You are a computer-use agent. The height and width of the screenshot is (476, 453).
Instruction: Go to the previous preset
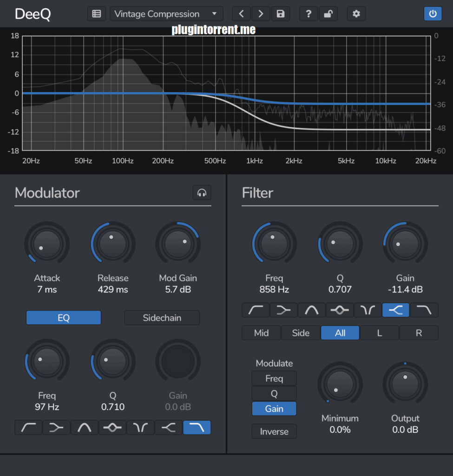(241, 13)
